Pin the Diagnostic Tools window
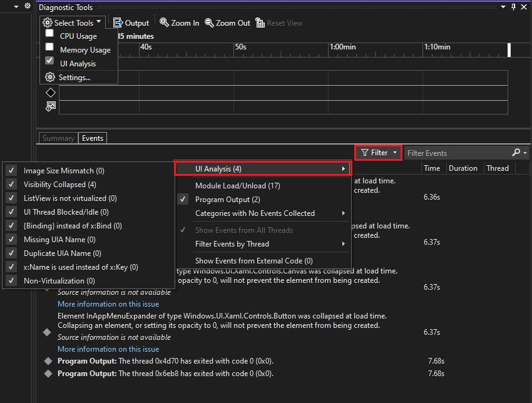The width and height of the screenshot is (532, 403). [513, 7]
